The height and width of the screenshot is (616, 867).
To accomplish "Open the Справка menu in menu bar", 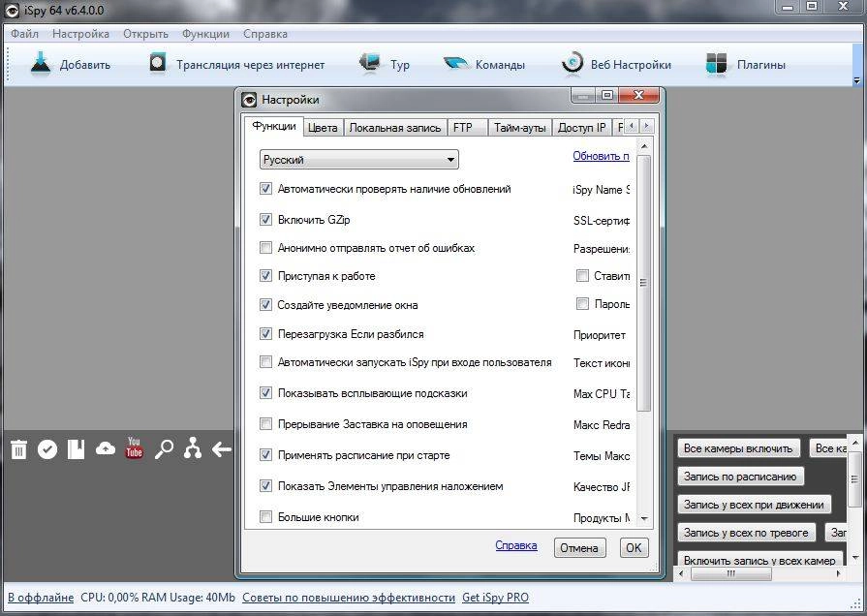I will 265,34.
